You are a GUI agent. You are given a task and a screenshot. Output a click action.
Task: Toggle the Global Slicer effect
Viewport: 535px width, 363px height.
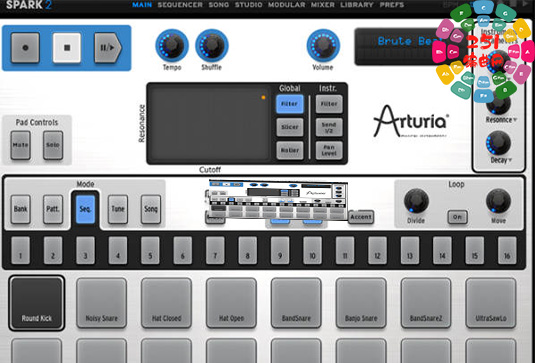290,127
